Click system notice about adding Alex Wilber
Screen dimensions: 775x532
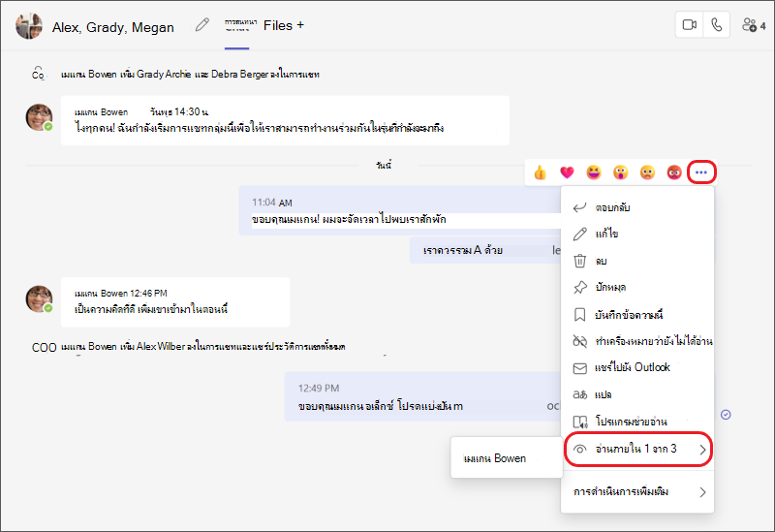point(203,347)
